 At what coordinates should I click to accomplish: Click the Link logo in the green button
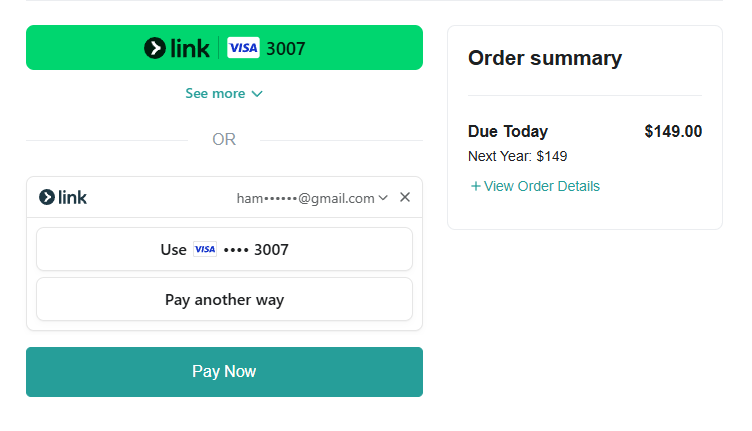[x=177, y=48]
